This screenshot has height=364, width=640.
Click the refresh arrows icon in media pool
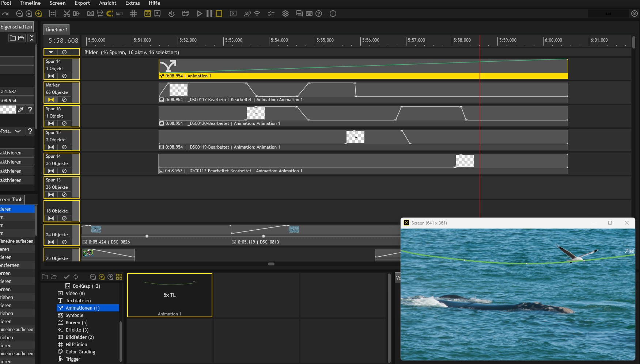click(76, 277)
